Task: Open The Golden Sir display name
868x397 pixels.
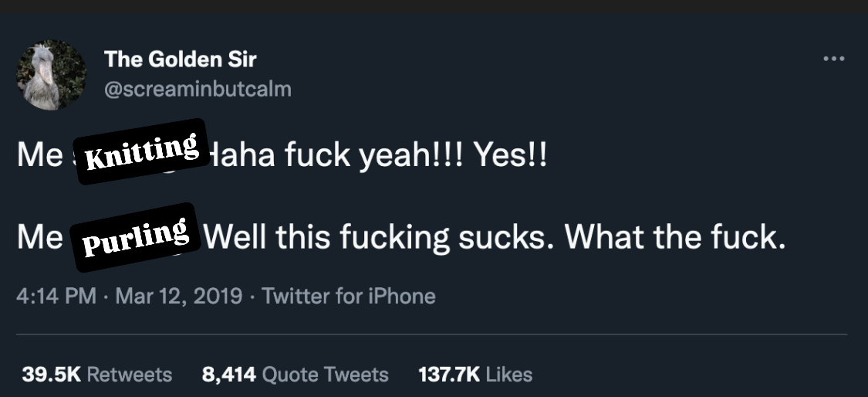Action: click(180, 59)
